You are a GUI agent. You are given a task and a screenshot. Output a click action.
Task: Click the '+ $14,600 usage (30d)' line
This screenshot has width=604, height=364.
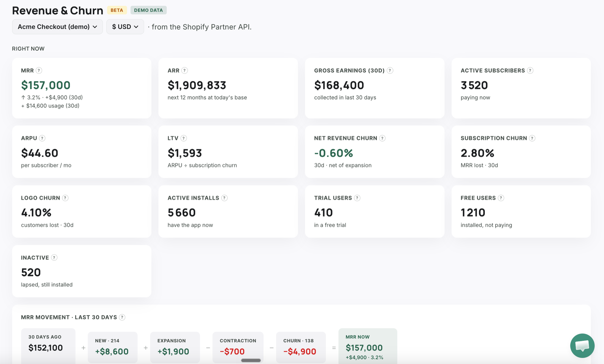click(50, 106)
